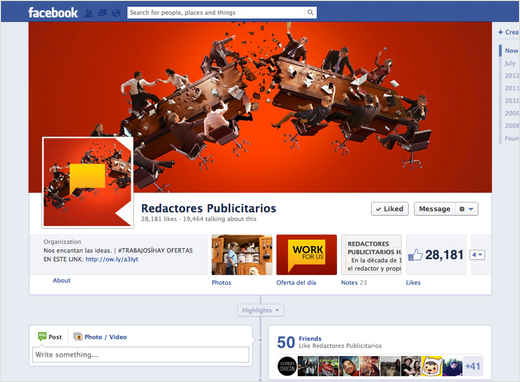Image resolution: width=520 pixels, height=382 pixels.
Task: Open the page profile picture
Action: (88, 182)
